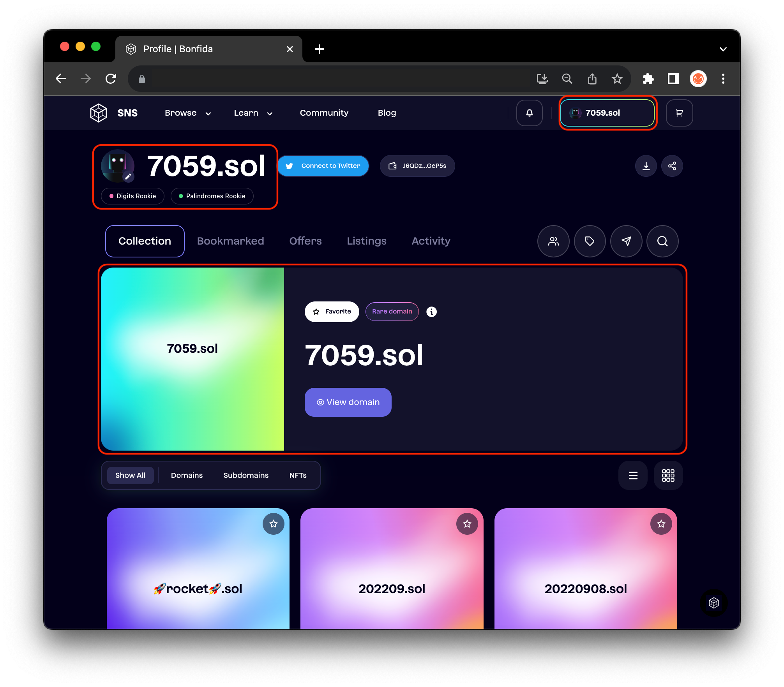Click the paper plane transfer icon

click(x=626, y=241)
